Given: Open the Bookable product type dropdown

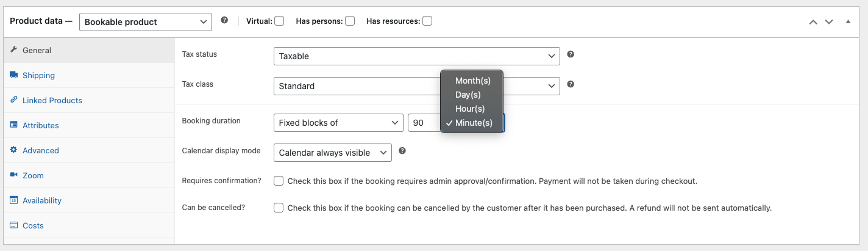Looking at the screenshot, I should (x=146, y=21).
